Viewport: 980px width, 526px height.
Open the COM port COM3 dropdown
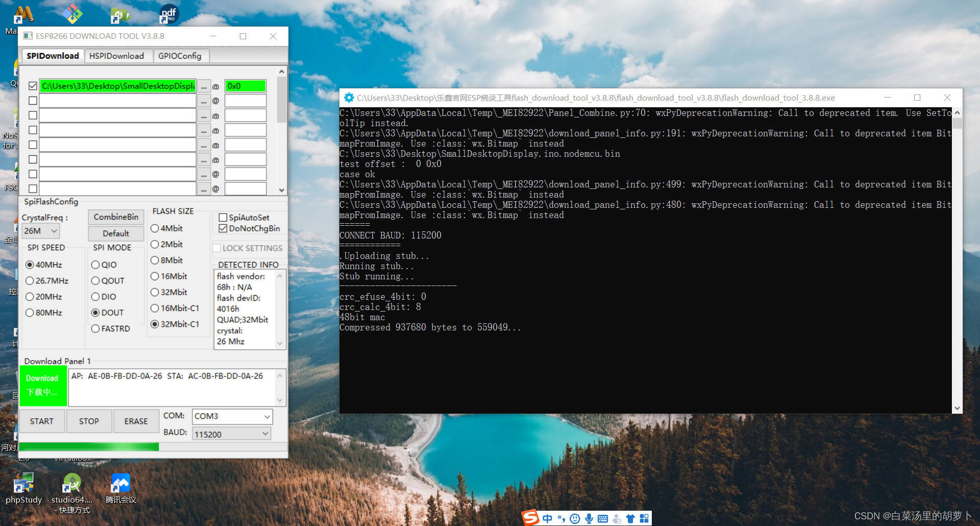pos(232,417)
